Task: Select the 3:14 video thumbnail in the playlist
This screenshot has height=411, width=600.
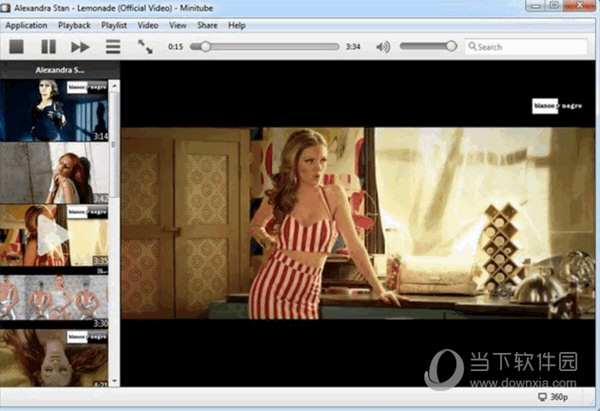Action: coord(54,111)
